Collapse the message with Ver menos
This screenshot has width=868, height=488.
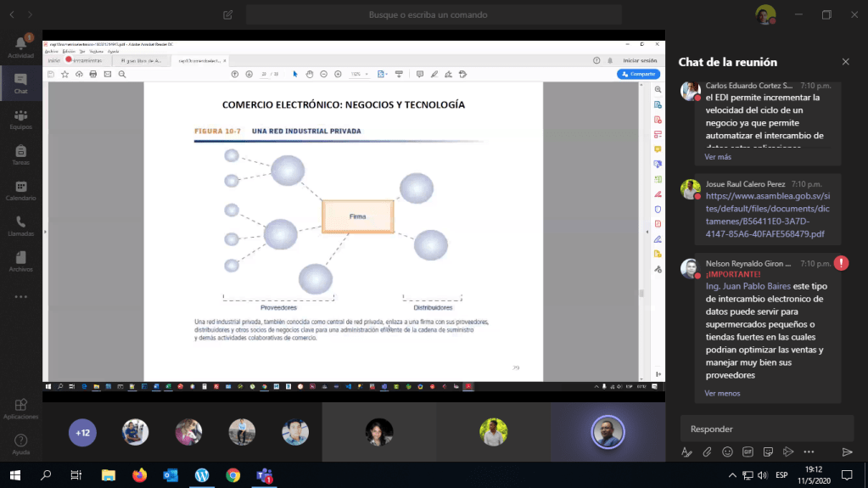pos(722,393)
